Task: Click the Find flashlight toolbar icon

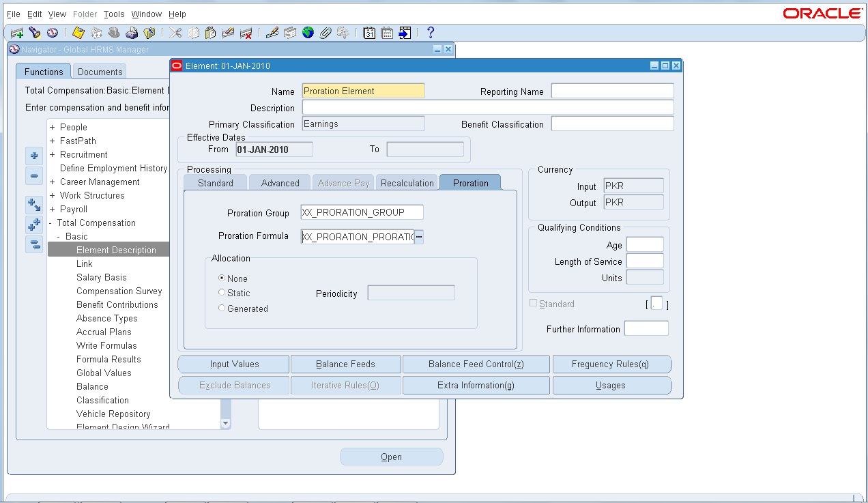Action: tap(34, 32)
